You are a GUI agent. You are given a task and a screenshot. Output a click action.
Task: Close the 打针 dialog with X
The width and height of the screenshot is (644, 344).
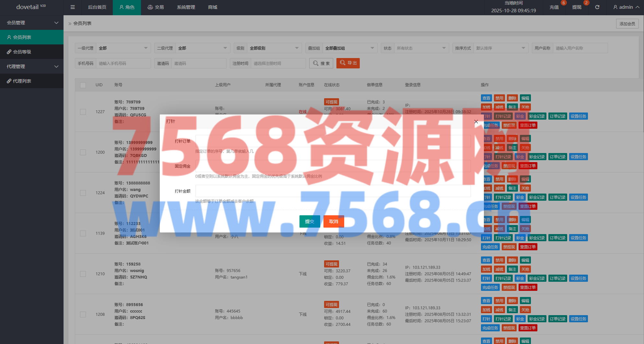click(x=476, y=122)
